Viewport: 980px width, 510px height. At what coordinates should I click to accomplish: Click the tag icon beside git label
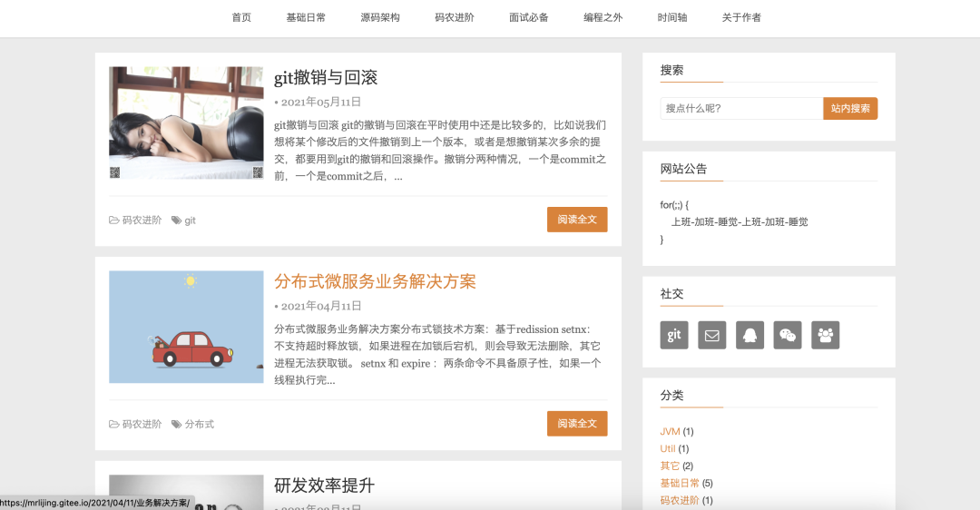pyautogui.click(x=176, y=220)
